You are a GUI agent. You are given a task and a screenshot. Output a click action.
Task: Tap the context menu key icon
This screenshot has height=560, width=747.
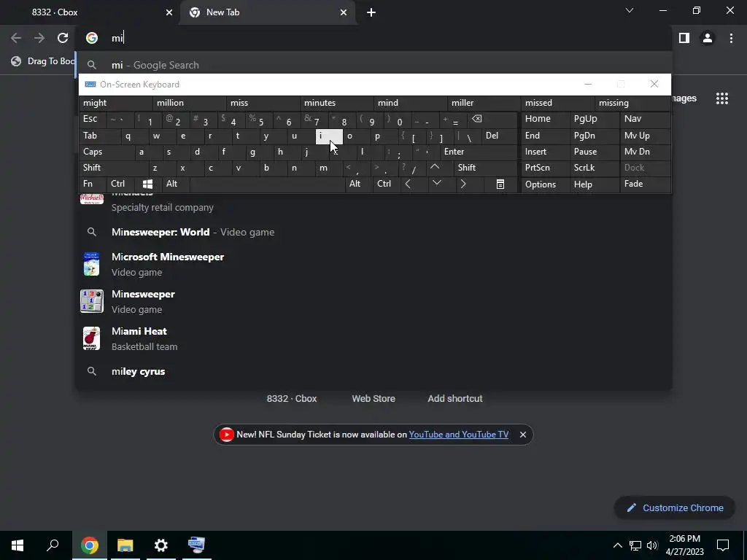(x=500, y=184)
